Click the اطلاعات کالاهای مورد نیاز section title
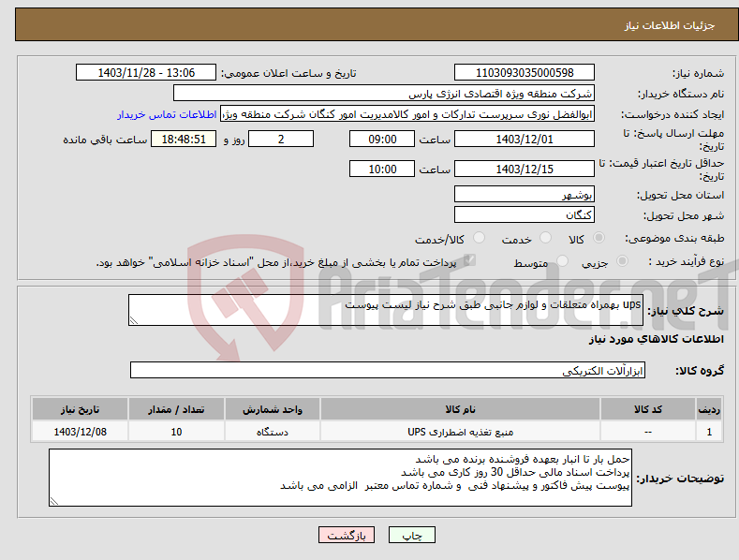The width and height of the screenshot is (739, 560). point(656,339)
